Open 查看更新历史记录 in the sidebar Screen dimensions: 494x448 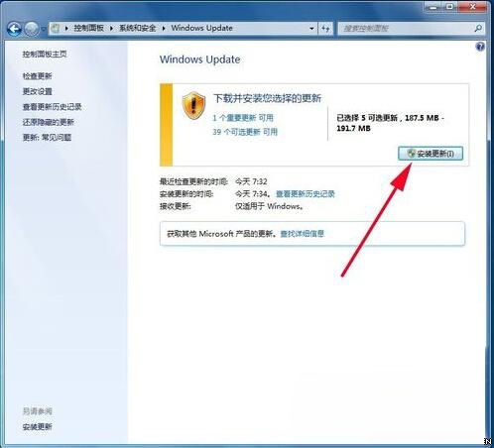pyautogui.click(x=52, y=107)
